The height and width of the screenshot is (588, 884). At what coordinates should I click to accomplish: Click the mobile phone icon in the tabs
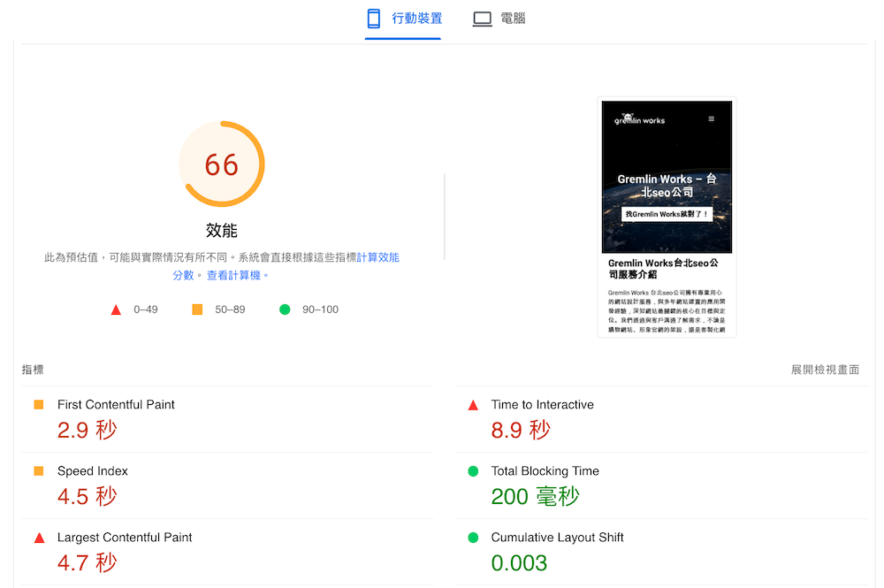point(373,19)
